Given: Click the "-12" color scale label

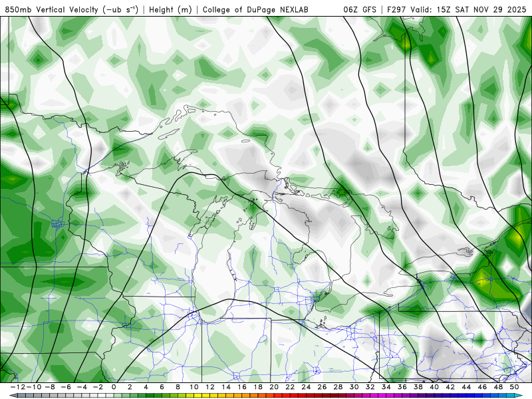Looking at the screenshot, I should [17, 387].
